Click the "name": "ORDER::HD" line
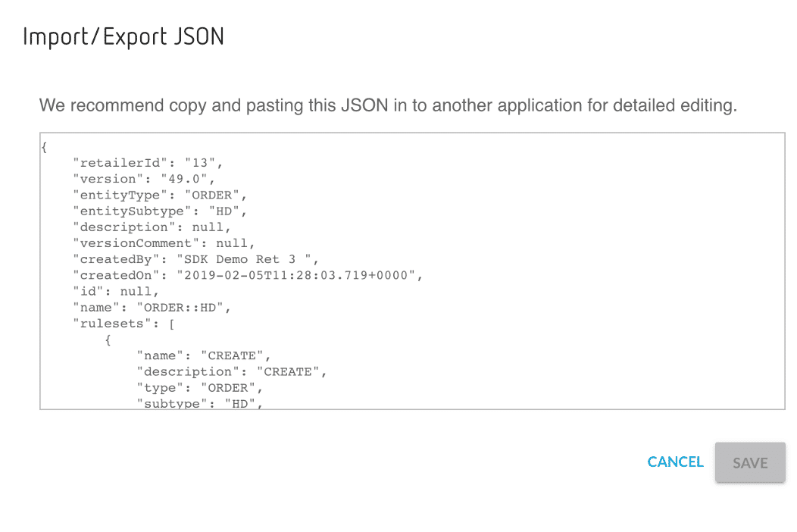 coord(152,308)
